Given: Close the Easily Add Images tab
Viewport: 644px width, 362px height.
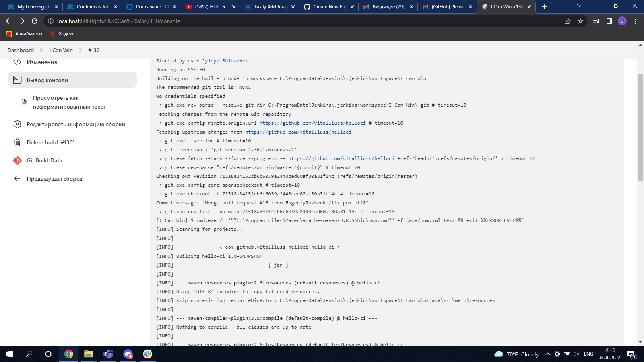Looking at the screenshot, I should point(293,7).
